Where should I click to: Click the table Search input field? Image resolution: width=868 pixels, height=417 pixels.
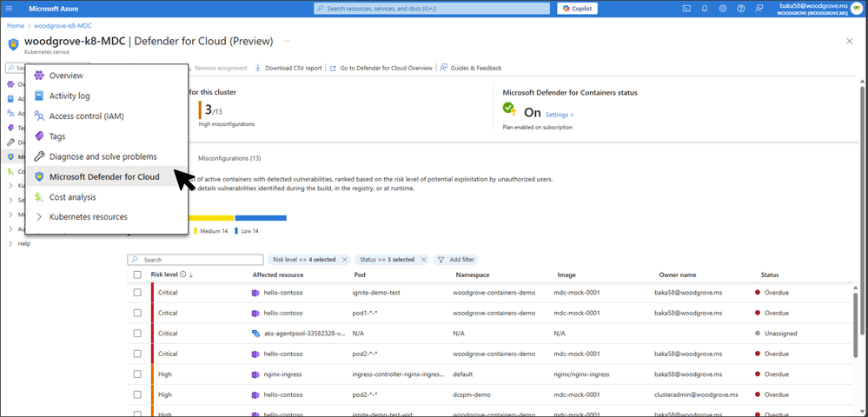tap(196, 260)
